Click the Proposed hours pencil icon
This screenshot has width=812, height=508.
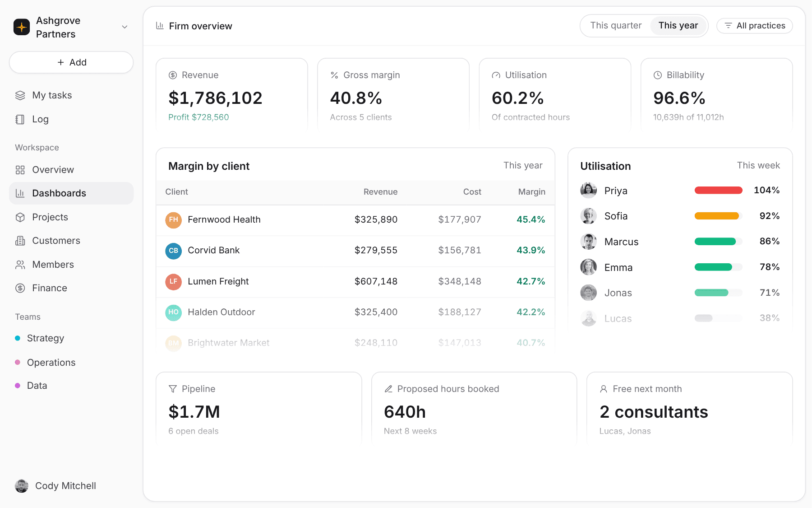(388, 389)
